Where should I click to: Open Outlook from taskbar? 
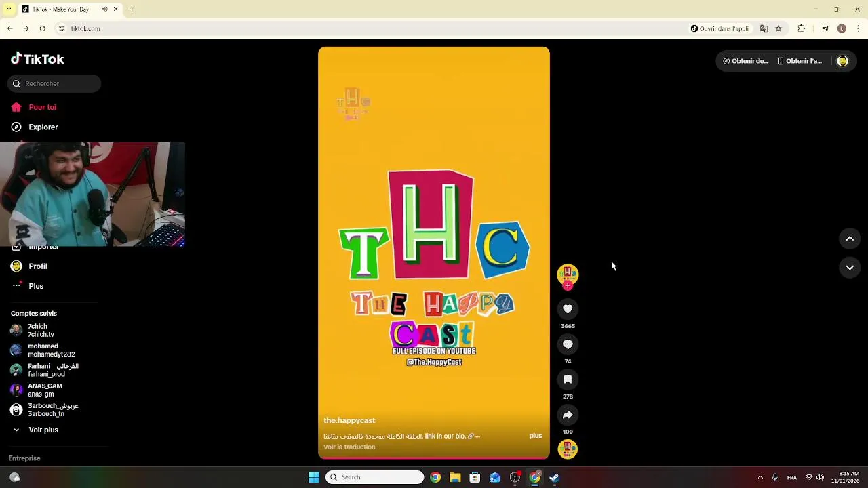click(x=495, y=477)
